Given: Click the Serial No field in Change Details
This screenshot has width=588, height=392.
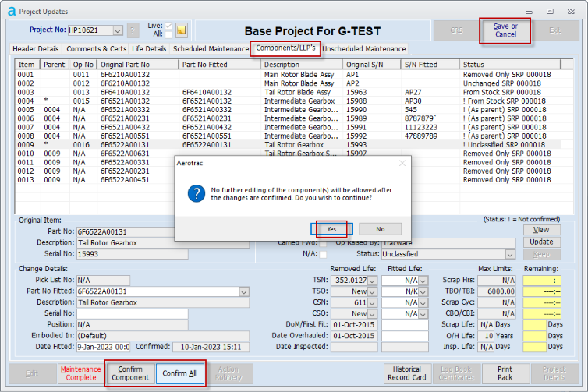Looking at the screenshot, I should click(133, 313).
